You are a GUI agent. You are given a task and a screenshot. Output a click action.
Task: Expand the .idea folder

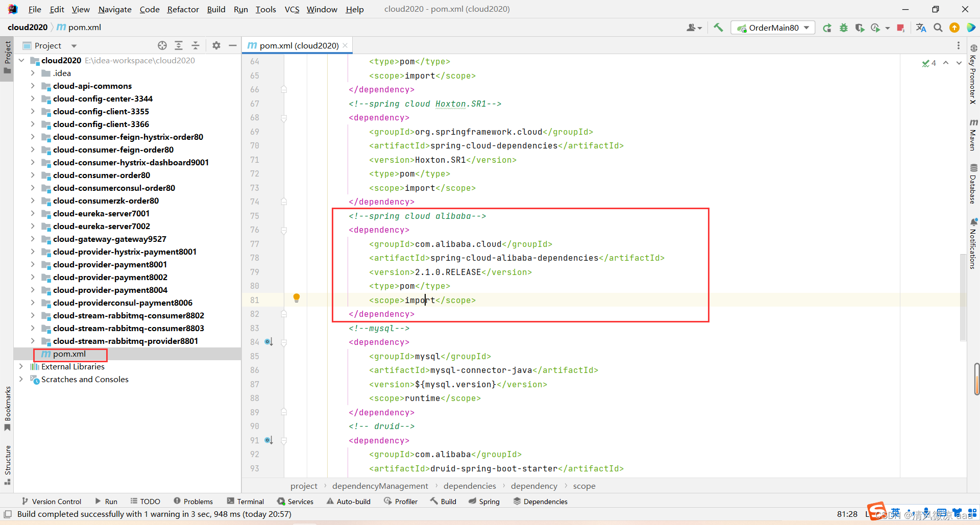point(33,73)
